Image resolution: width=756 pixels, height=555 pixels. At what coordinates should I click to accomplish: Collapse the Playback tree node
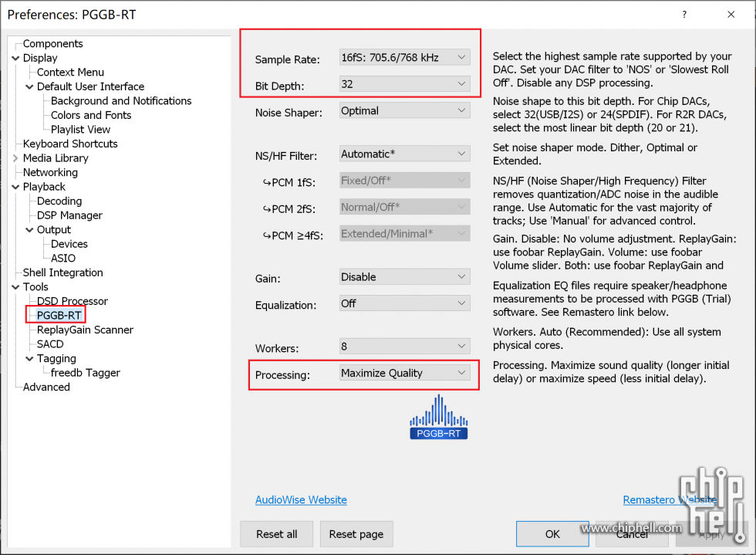coord(15,187)
